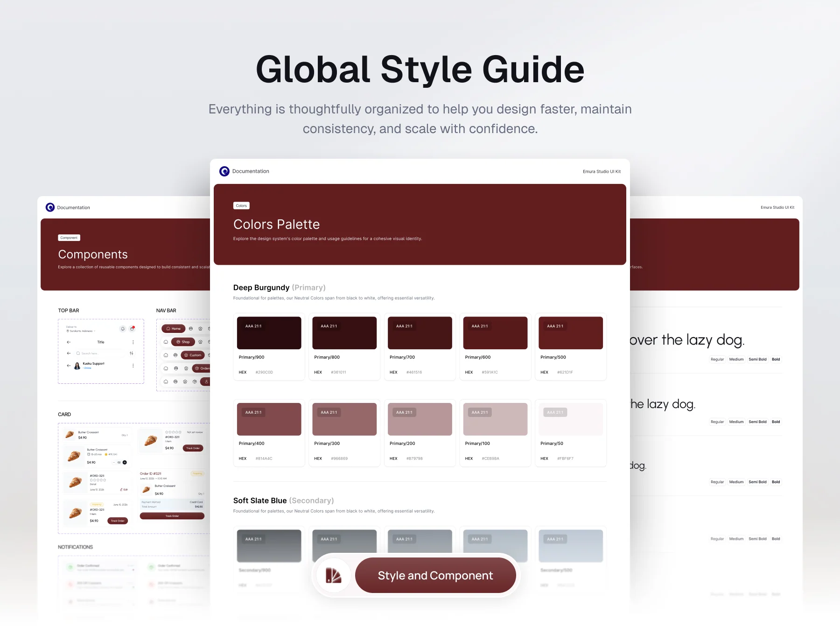The height and width of the screenshot is (635, 840).
Task: Open the filter sliders icon beside search
Action: (x=132, y=353)
